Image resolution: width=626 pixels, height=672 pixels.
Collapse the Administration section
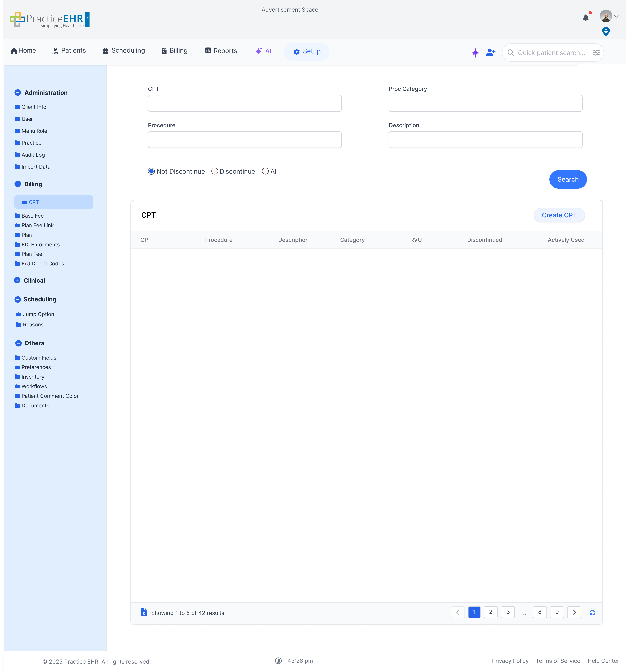click(x=17, y=92)
